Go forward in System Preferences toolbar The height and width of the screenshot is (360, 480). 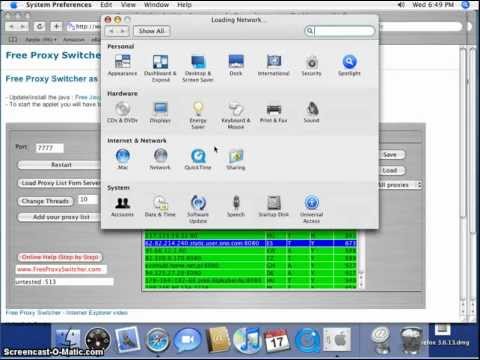(x=123, y=31)
